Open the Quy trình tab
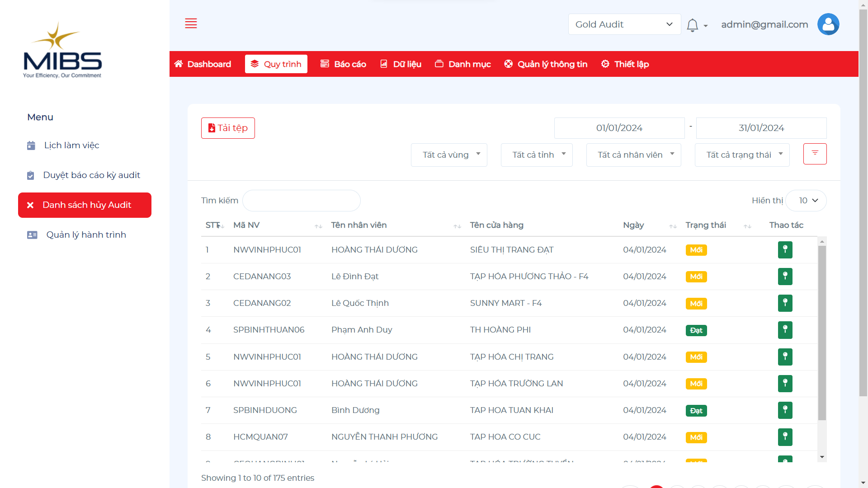Viewport: 868px width, 488px height. 276,64
